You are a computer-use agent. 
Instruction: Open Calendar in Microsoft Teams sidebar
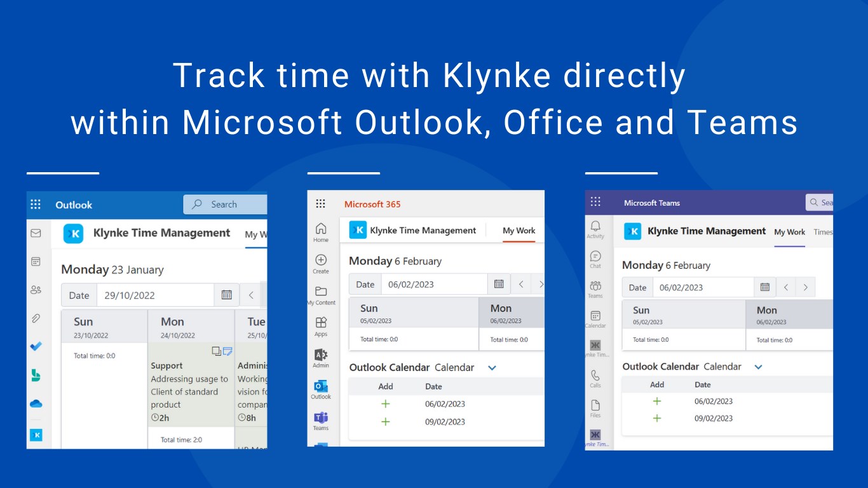(x=595, y=319)
